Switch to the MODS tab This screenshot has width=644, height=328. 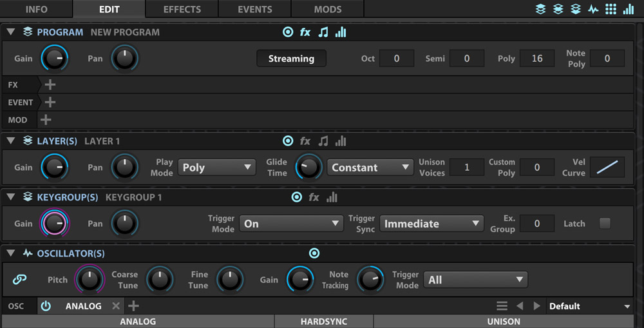pos(328,9)
